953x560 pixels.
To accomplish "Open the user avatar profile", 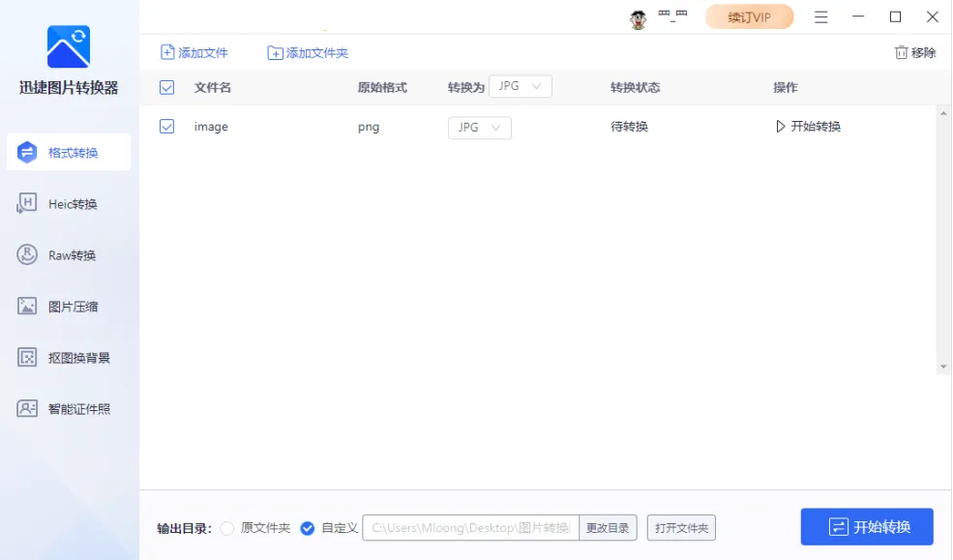I will pos(639,18).
